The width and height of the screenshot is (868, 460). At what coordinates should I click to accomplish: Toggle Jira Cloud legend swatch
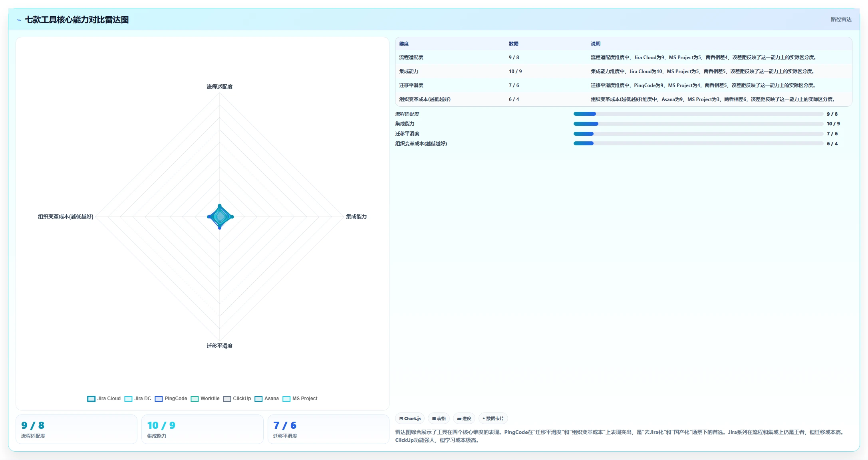tap(91, 399)
